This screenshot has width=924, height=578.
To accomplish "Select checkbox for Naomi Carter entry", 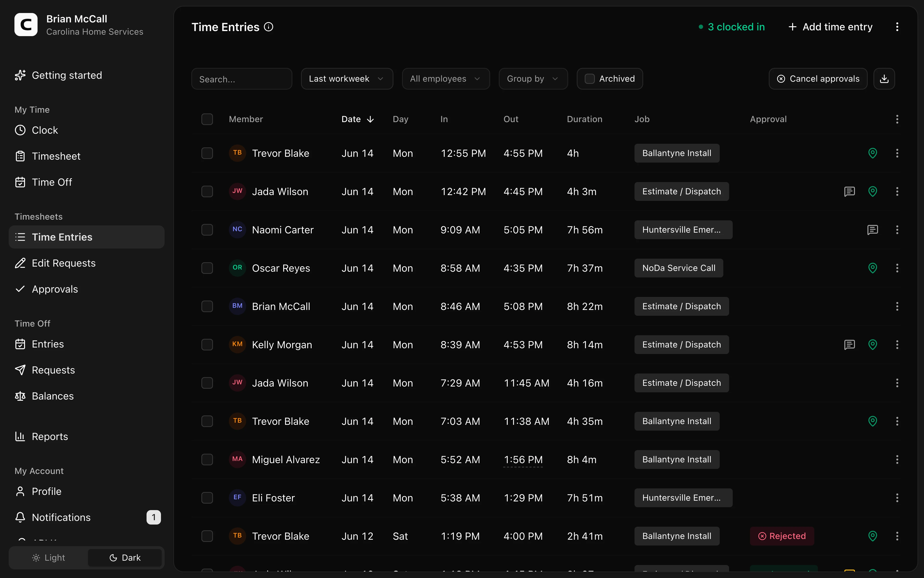I will 207,230.
